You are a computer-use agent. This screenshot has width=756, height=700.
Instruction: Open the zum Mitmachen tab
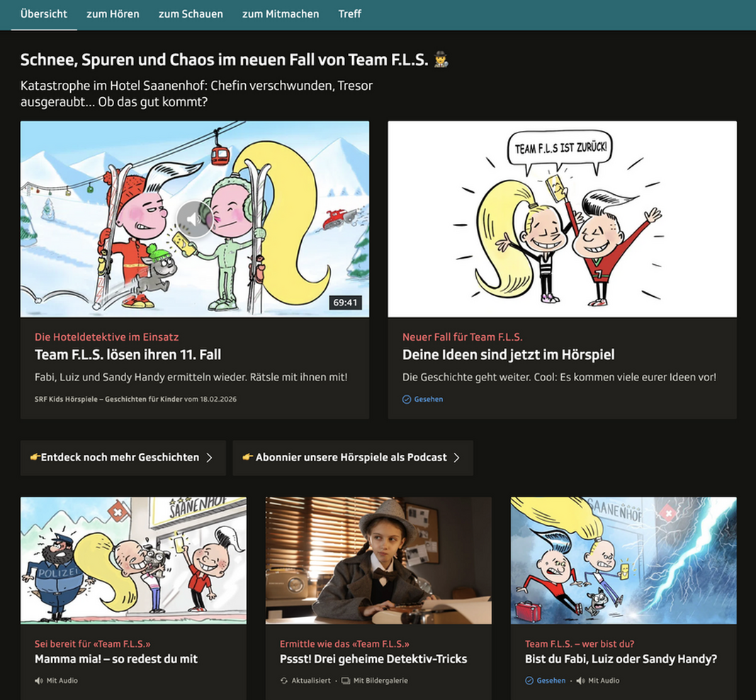click(281, 14)
